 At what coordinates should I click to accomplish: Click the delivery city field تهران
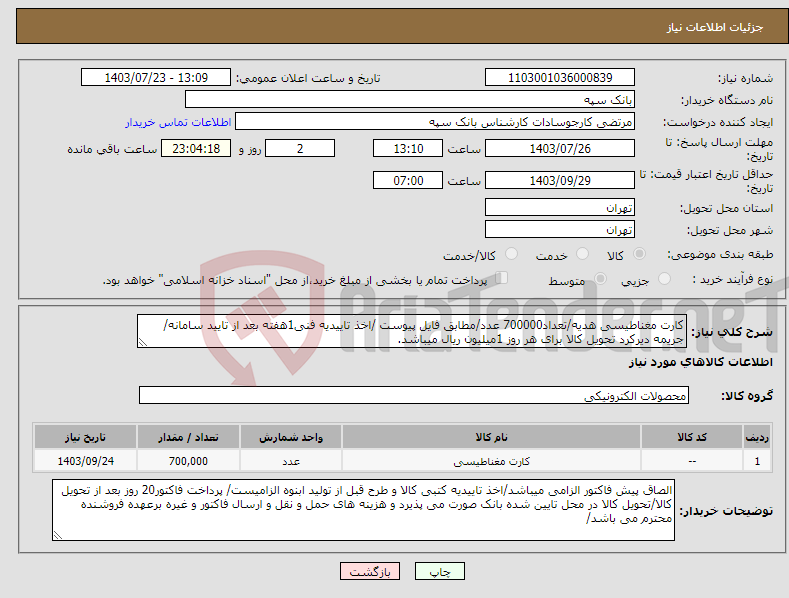point(560,230)
